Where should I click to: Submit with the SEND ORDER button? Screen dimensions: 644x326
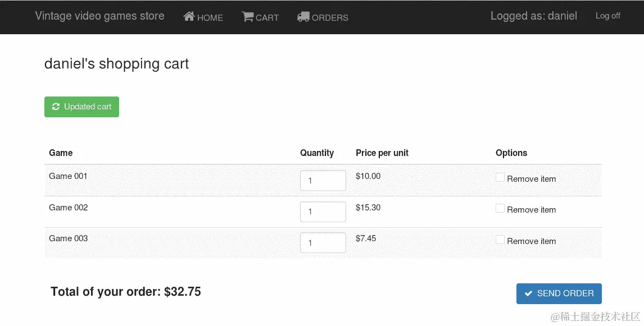pyautogui.click(x=559, y=293)
